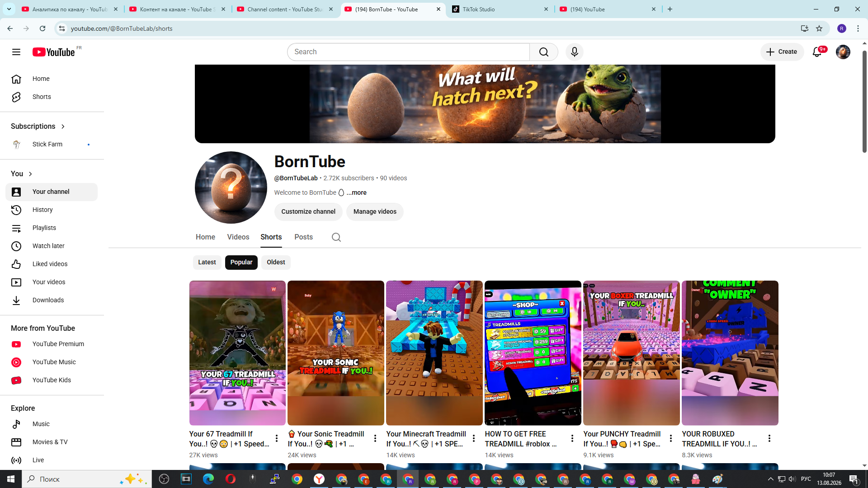868x488 pixels.
Task: Reload the page
Action: [42, 28]
